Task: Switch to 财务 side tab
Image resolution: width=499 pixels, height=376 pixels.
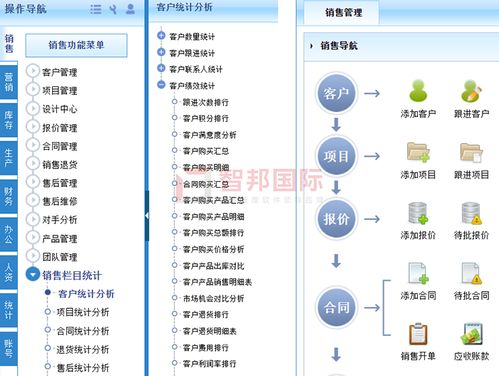Action: click(x=9, y=196)
